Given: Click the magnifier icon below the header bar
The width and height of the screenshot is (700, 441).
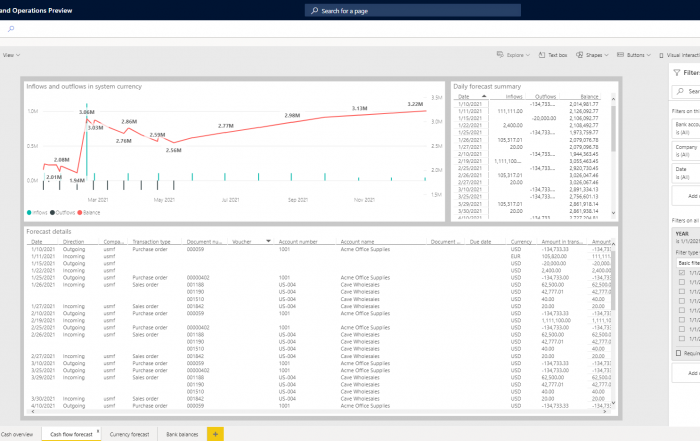Looking at the screenshot, I should pos(11,29).
